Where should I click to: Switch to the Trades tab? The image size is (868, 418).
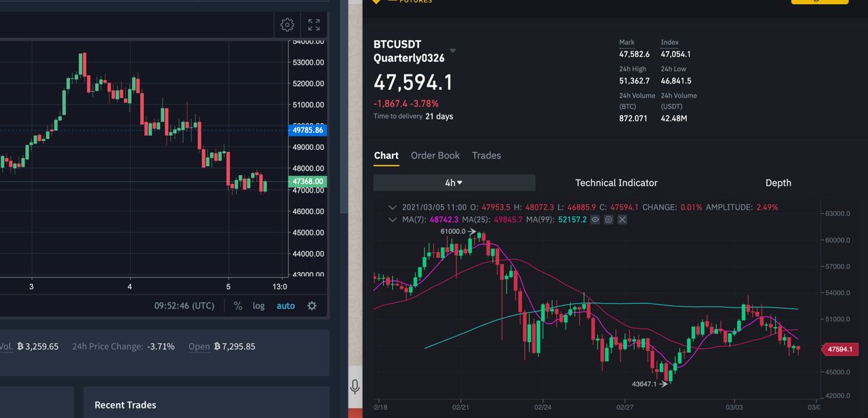point(486,156)
